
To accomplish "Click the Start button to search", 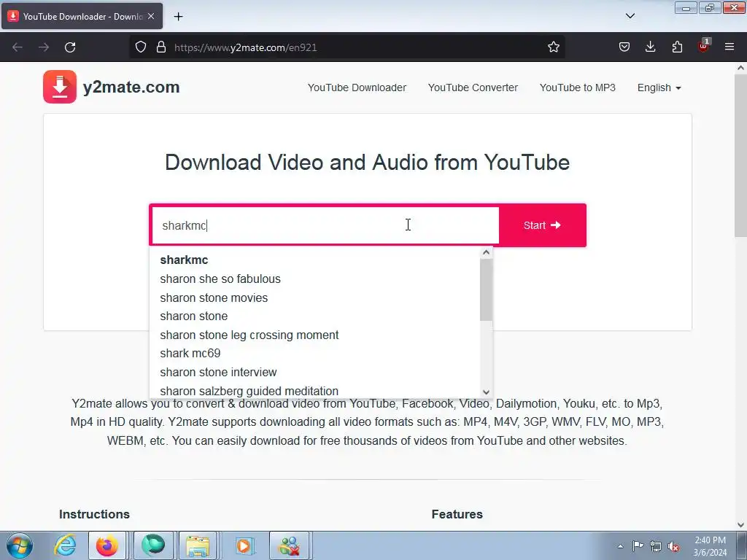I will [x=542, y=225].
